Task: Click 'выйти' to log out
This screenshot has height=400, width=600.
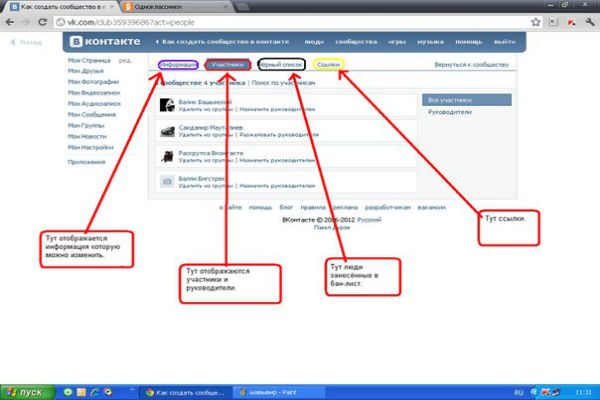Action: [x=504, y=41]
